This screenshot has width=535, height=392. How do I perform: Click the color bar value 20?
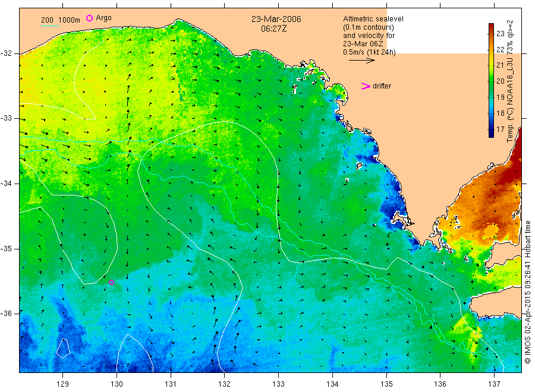pos(500,81)
